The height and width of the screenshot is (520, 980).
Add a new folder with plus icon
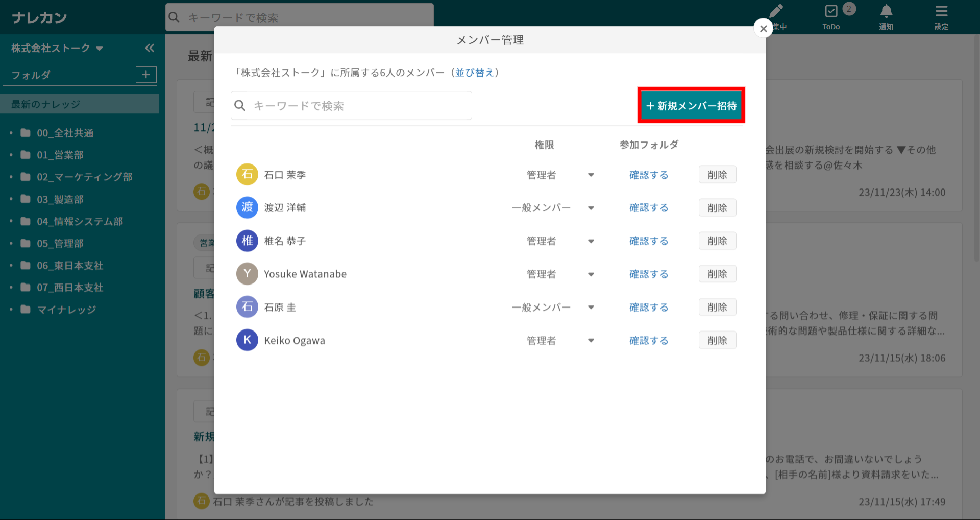tap(146, 75)
